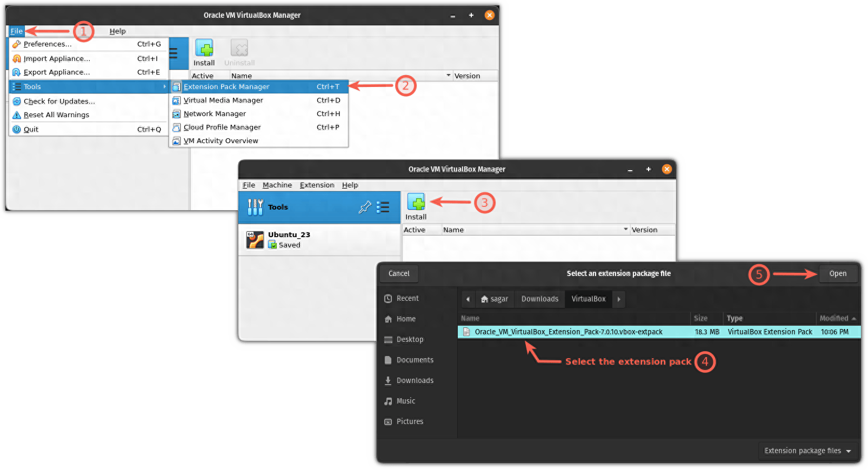
Task: Go to Home in dialog sidebar
Action: 417,319
